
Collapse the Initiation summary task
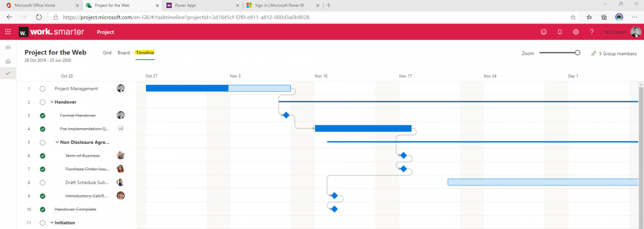pyautogui.click(x=52, y=223)
